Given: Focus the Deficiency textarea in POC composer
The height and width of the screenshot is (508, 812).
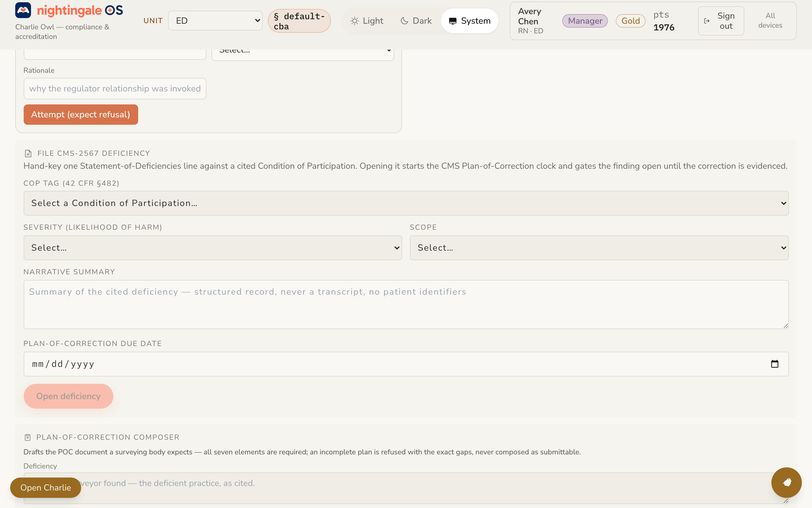Looking at the screenshot, I should point(406,488).
